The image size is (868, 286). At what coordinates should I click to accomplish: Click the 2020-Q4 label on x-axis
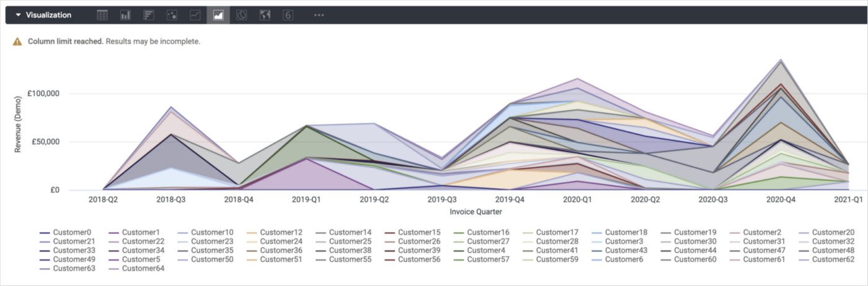click(x=781, y=199)
